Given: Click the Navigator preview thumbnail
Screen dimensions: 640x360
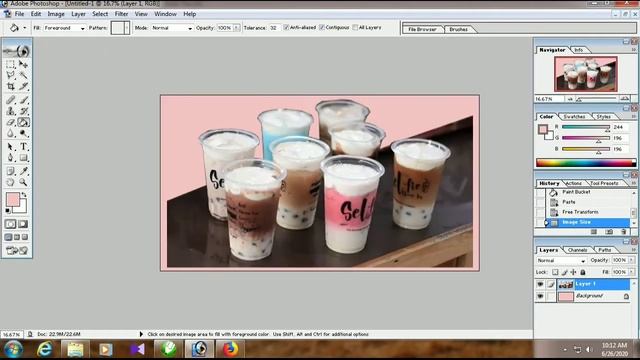Looking at the screenshot, I should 586,74.
